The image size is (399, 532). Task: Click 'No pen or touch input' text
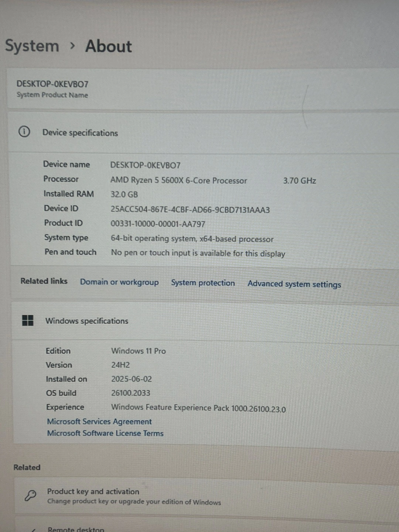198,253
